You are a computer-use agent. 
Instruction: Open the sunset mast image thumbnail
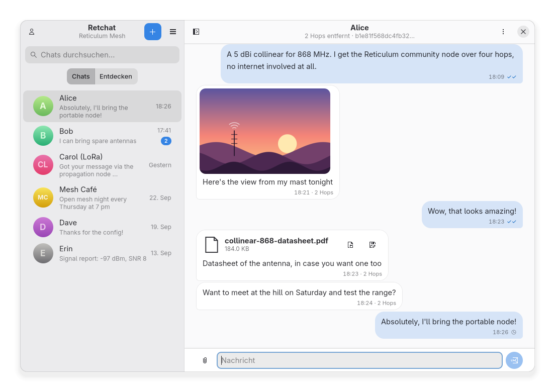point(265,131)
